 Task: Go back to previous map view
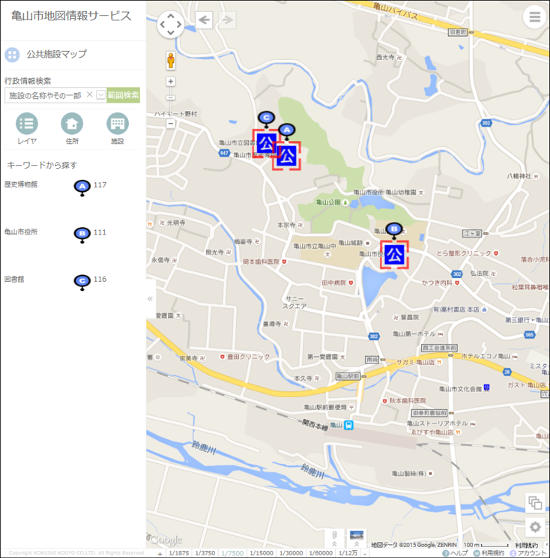[x=204, y=20]
